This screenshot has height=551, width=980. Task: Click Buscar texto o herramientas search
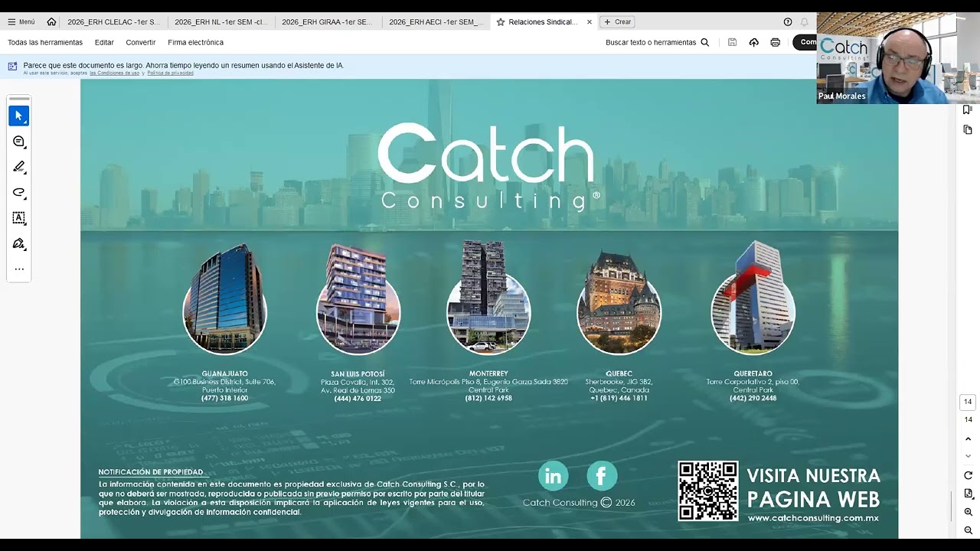click(x=657, y=43)
